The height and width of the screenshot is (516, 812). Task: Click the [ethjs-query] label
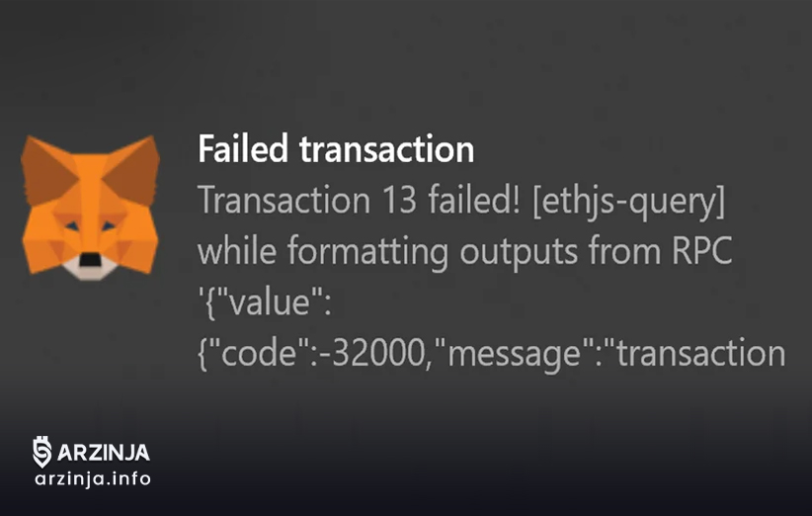tap(628, 202)
